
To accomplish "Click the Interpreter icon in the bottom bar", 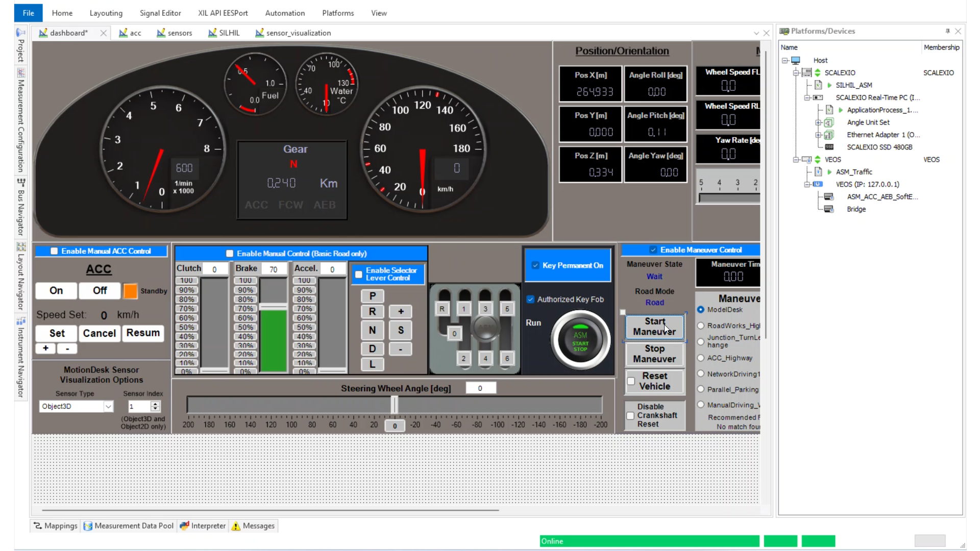I will coord(184,526).
